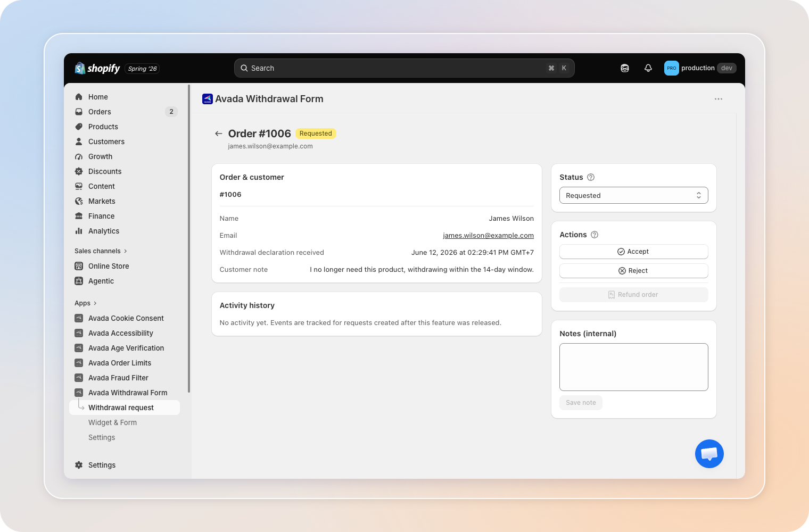Open Widget & Form submenu item
809x532 pixels.
[112, 422]
